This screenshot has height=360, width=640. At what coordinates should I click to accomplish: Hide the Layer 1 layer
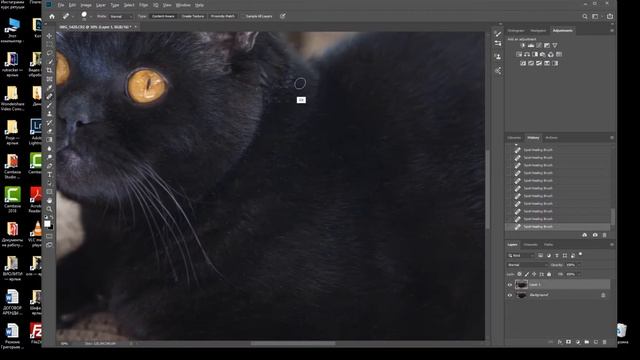510,285
